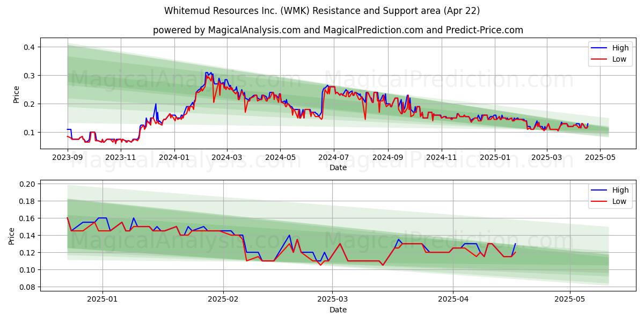Click the '2023-09' tick label on the top chart
The width and height of the screenshot is (644, 322).
tap(67, 158)
